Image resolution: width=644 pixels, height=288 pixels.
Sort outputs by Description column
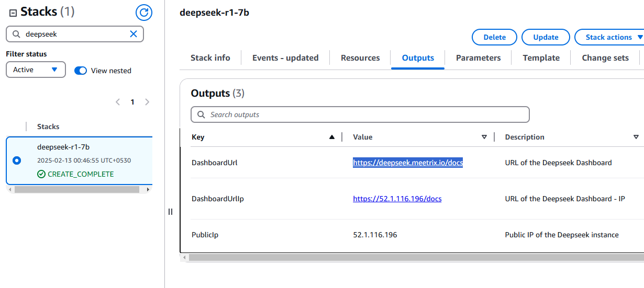click(x=636, y=137)
